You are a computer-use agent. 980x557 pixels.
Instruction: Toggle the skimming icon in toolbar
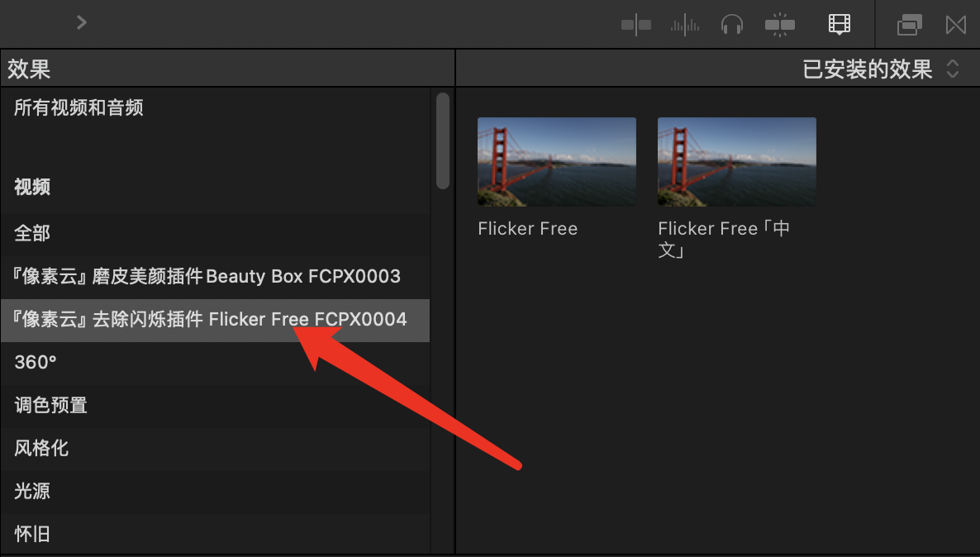coord(636,25)
